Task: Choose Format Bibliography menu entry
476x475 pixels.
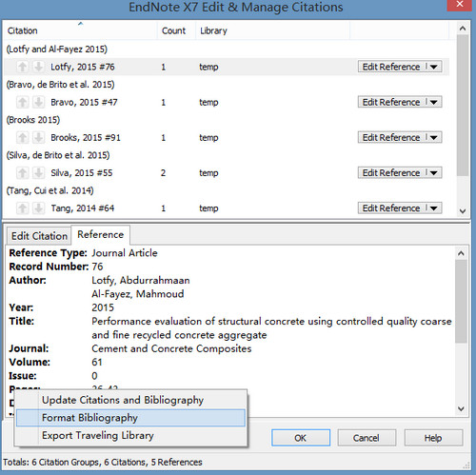Action: (x=130, y=418)
